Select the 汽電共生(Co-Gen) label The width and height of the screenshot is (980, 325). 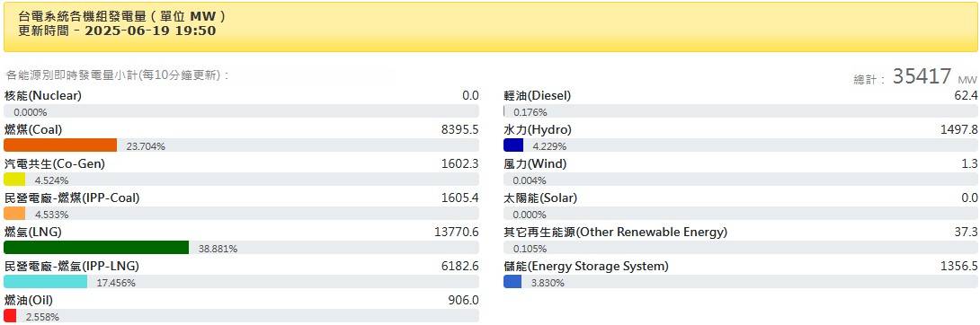[54, 164]
